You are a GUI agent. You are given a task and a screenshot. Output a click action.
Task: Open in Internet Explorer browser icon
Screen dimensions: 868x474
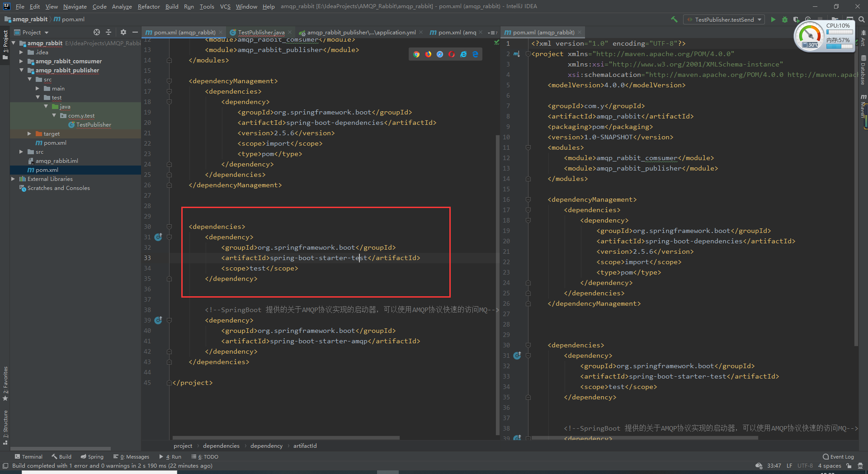[463, 54]
